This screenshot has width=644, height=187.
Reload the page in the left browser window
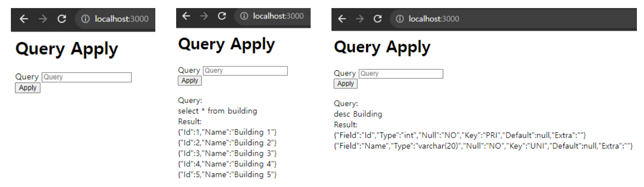click(x=62, y=19)
